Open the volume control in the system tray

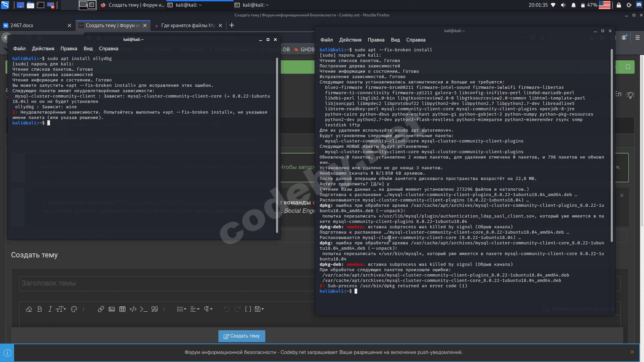pos(563,5)
